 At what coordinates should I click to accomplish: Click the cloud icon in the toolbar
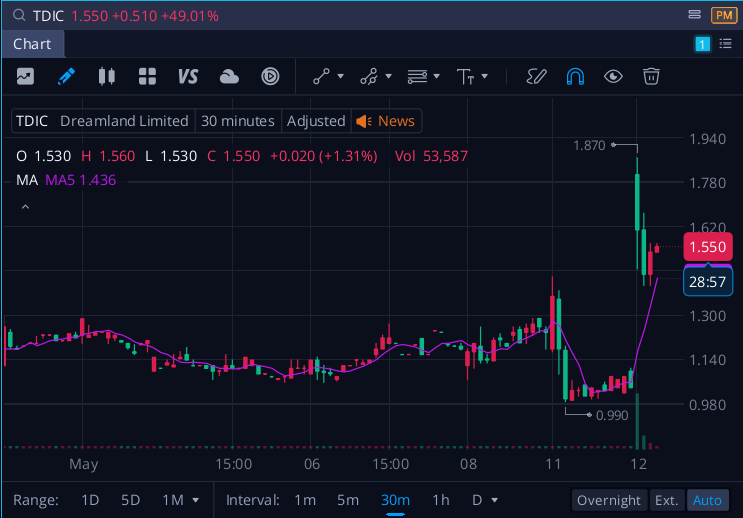click(229, 76)
